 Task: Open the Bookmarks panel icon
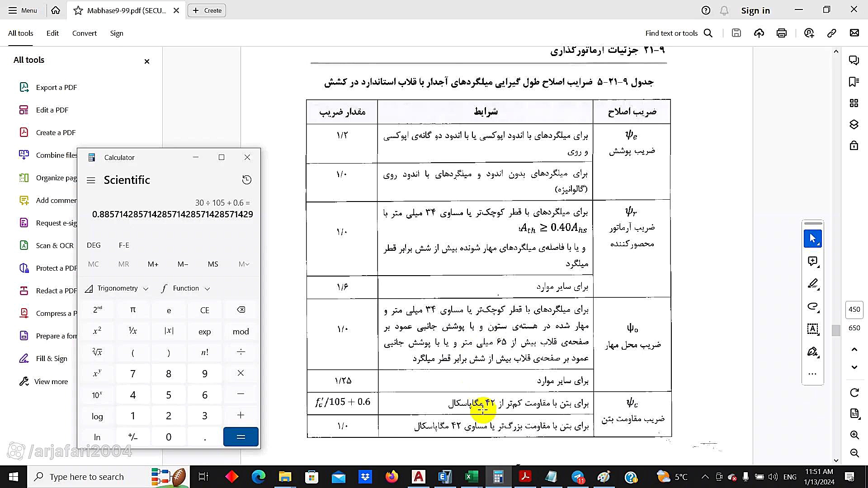pos(854,82)
